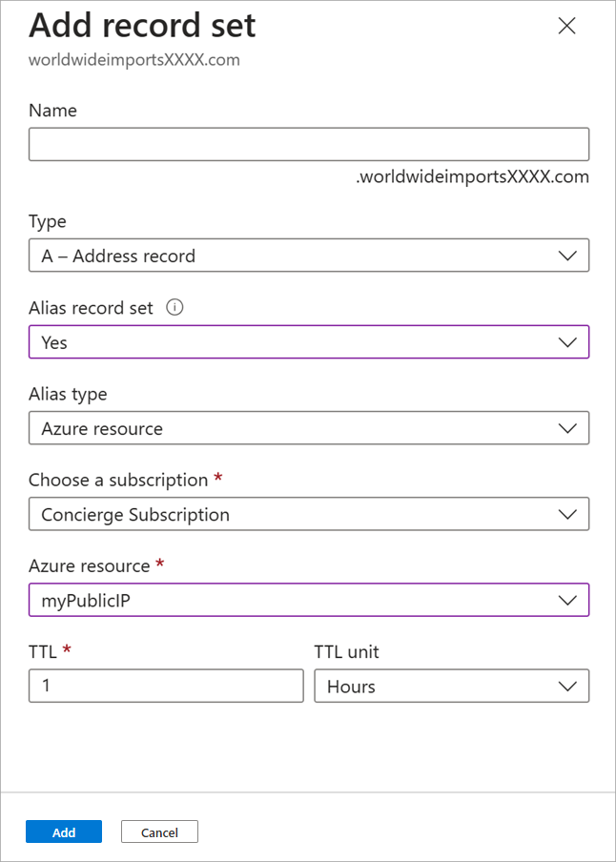Open the Azure resource dropdown showing myPublicIP
This screenshot has width=616, height=862.
tap(309, 600)
